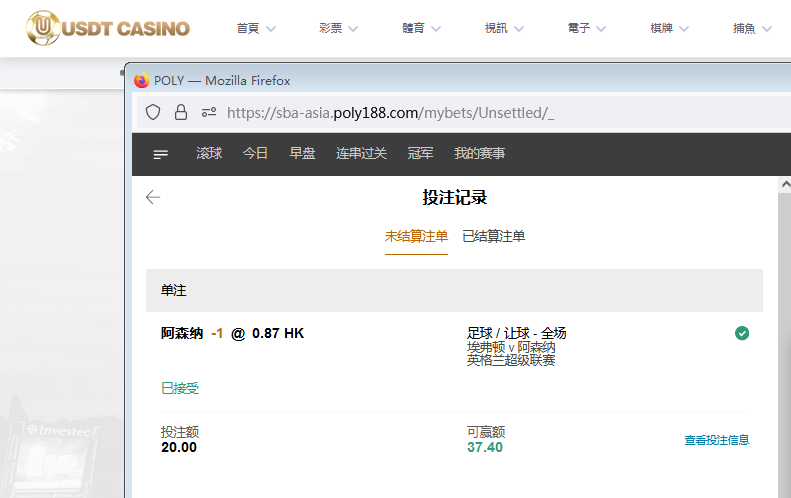Expand the 捕魚 dropdown menu

point(752,28)
